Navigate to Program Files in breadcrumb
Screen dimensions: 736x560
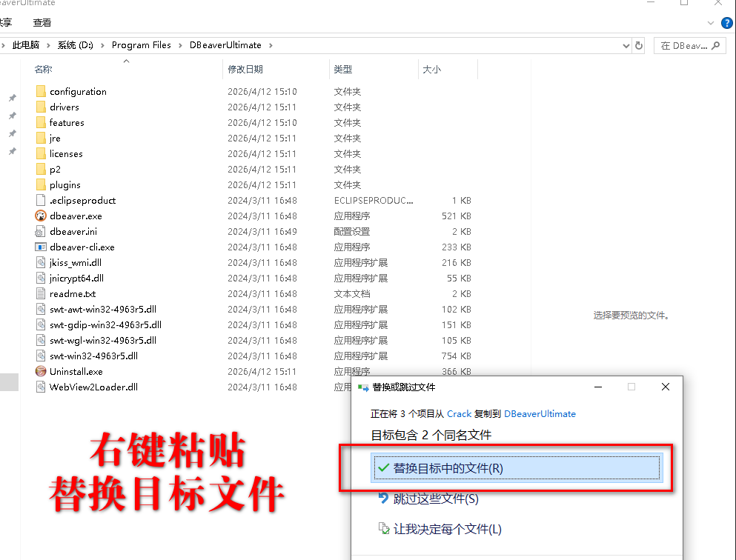point(142,45)
